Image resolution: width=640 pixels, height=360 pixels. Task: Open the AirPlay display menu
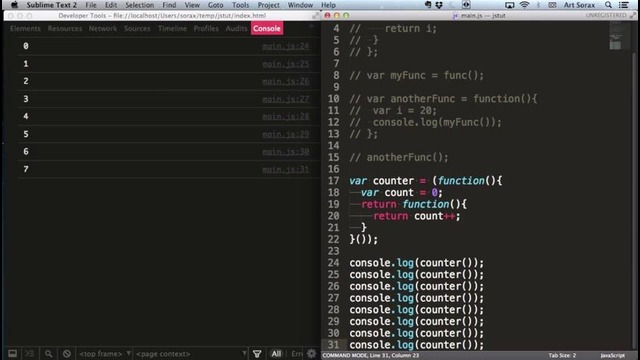509,5
